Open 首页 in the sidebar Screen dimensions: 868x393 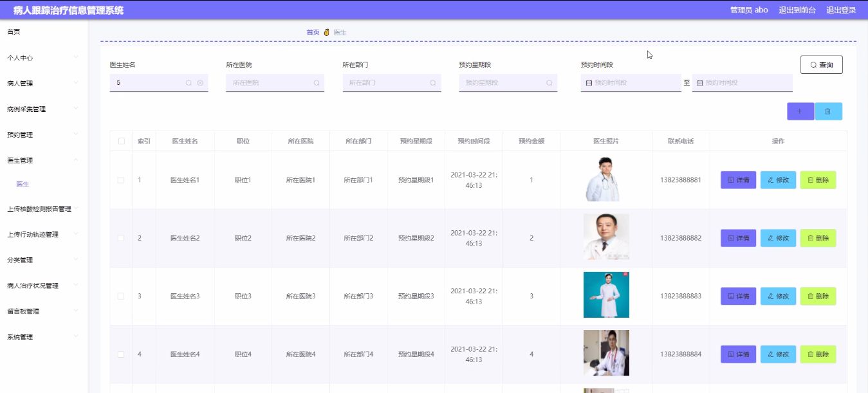click(x=14, y=32)
